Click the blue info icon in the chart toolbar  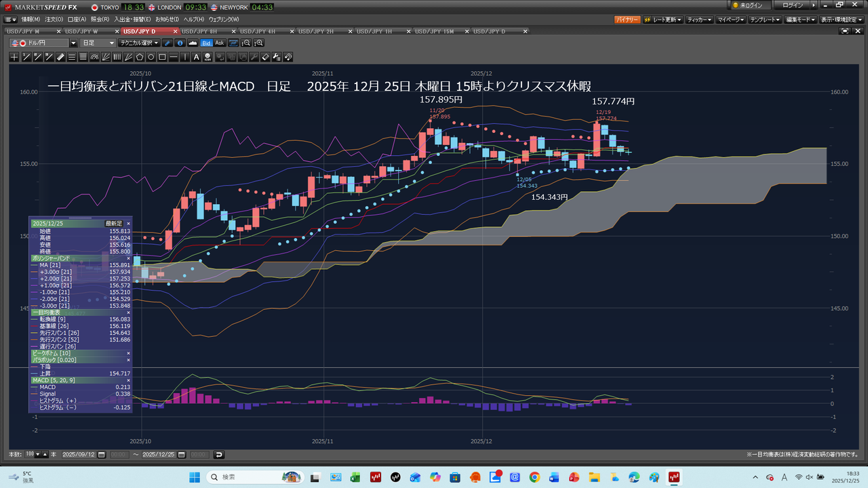click(x=180, y=43)
